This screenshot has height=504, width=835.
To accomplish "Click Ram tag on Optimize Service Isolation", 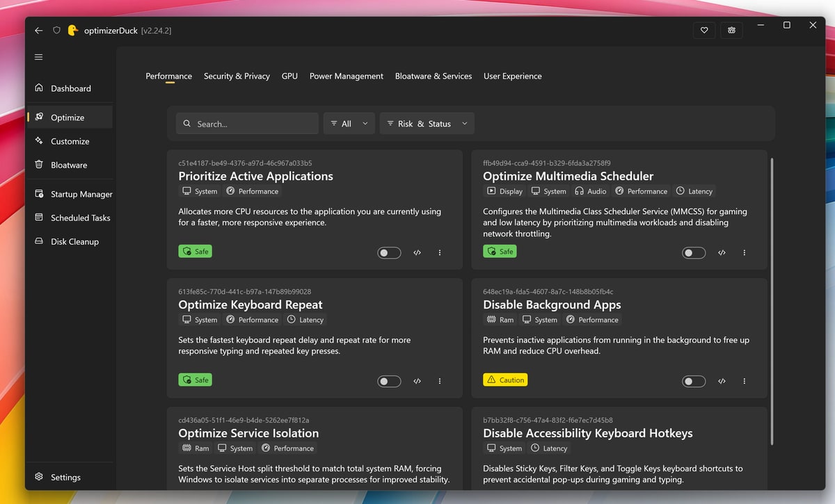I will (196, 448).
